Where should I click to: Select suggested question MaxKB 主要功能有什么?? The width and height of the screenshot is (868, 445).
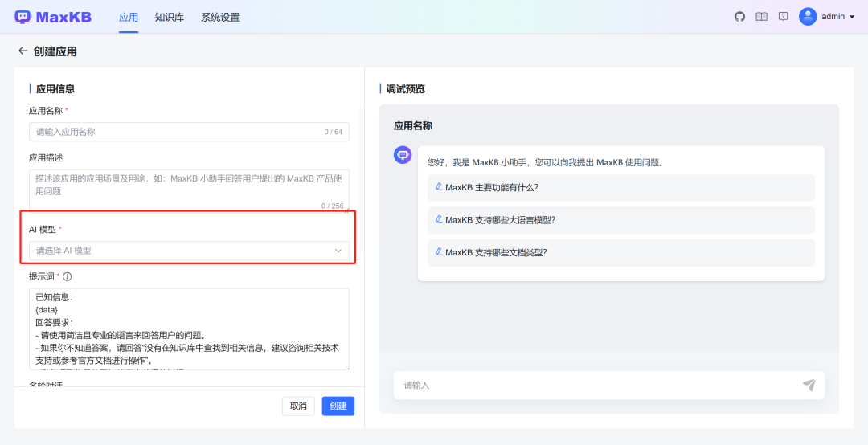pyautogui.click(x=621, y=187)
